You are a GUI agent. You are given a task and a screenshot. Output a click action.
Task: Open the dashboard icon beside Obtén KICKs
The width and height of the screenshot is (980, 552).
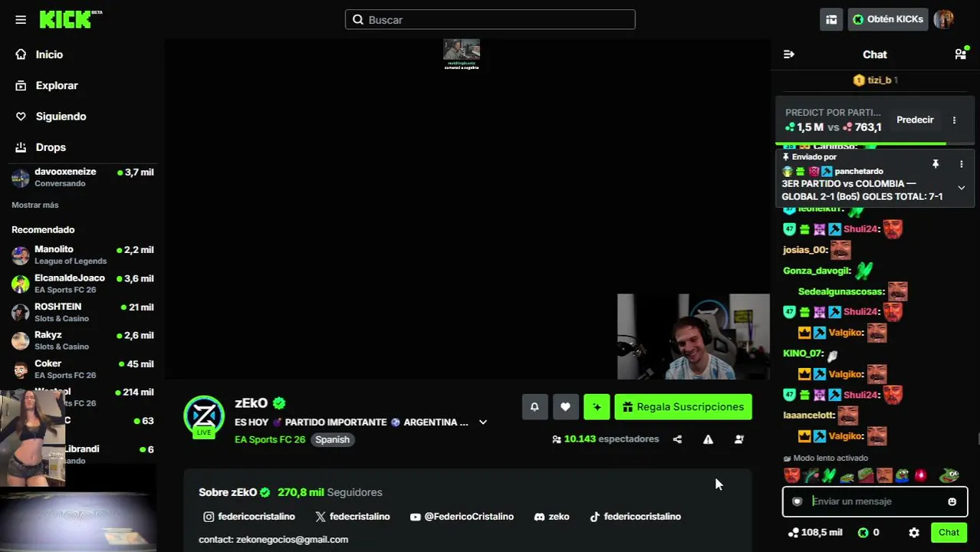pos(831,20)
